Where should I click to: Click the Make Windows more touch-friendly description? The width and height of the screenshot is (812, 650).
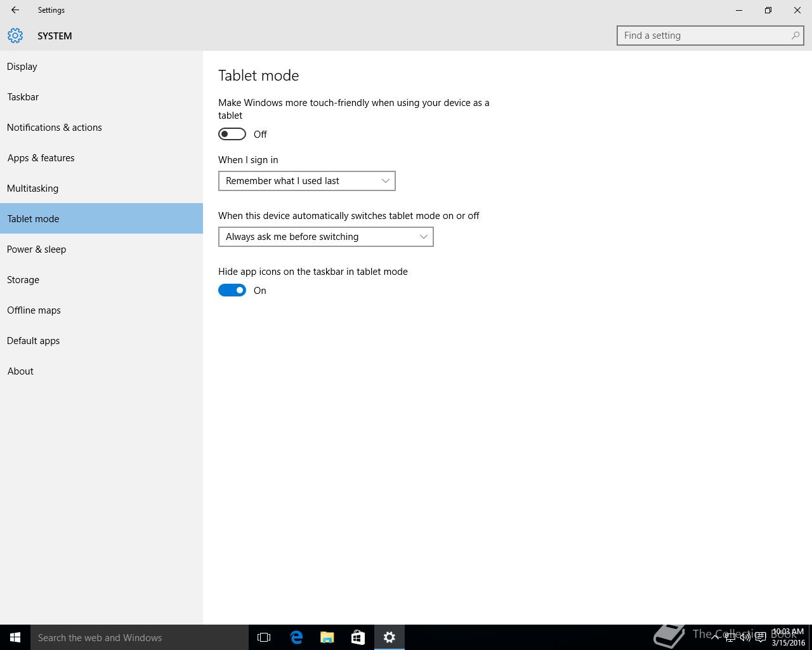coord(354,109)
